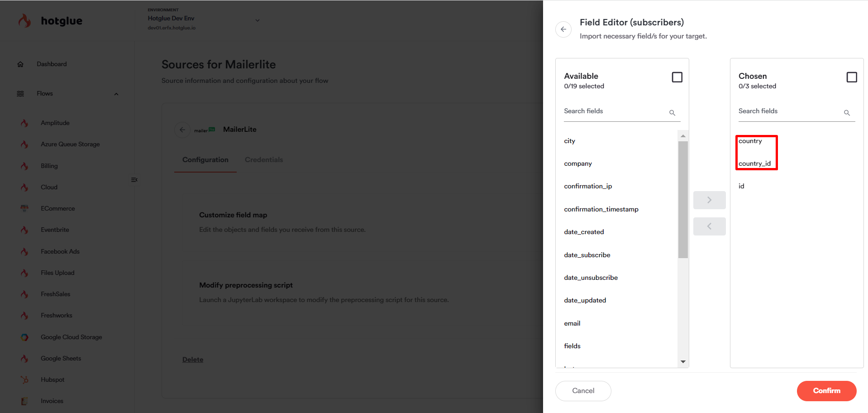Click the Available list scroll-down arrow
The image size is (868, 413).
click(x=683, y=361)
